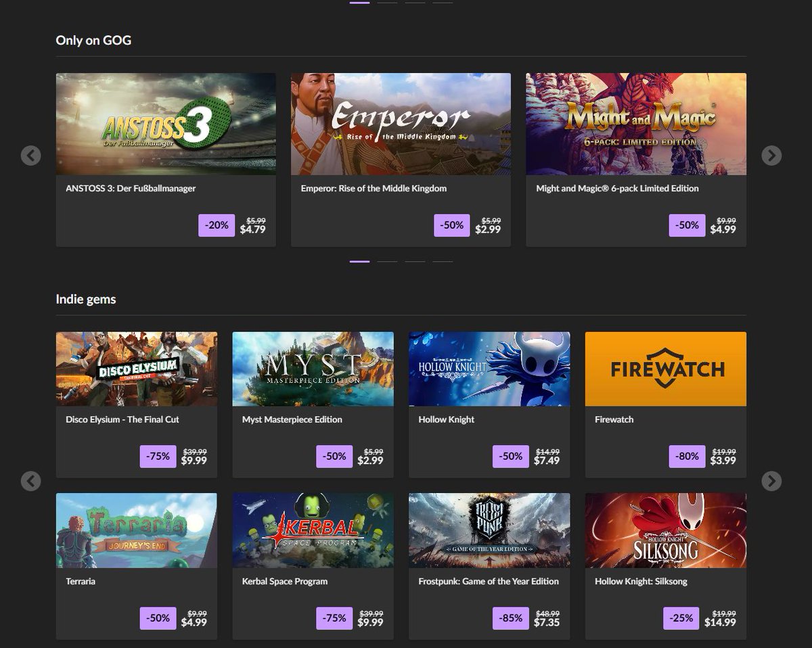Click the Firewatch title text

(x=614, y=419)
